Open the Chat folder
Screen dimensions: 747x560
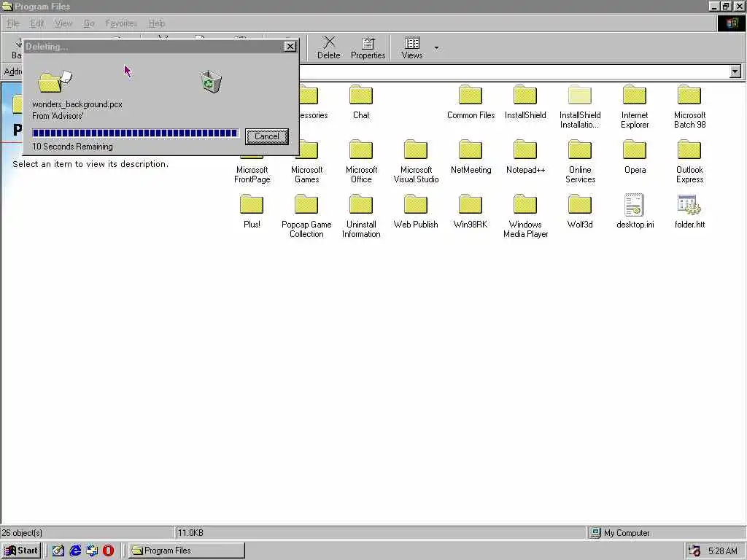pyautogui.click(x=361, y=102)
